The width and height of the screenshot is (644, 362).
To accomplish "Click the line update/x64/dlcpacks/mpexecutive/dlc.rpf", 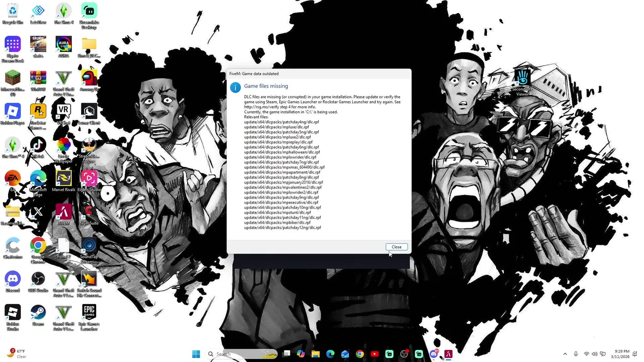I will 281,203.
